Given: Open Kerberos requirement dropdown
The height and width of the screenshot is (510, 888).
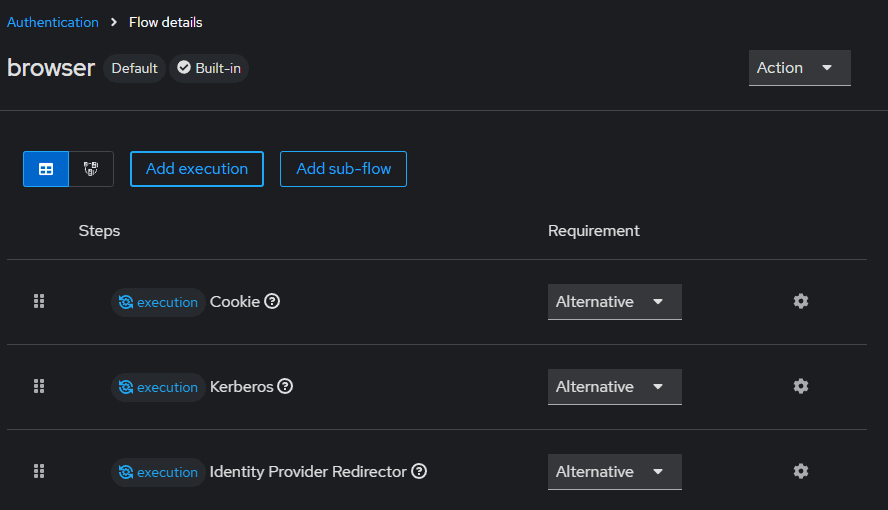Looking at the screenshot, I should 614,387.
